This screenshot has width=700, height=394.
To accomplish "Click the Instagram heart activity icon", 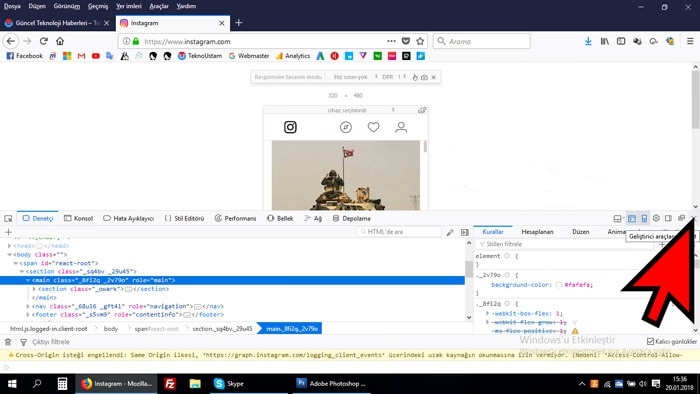I will pyautogui.click(x=373, y=128).
